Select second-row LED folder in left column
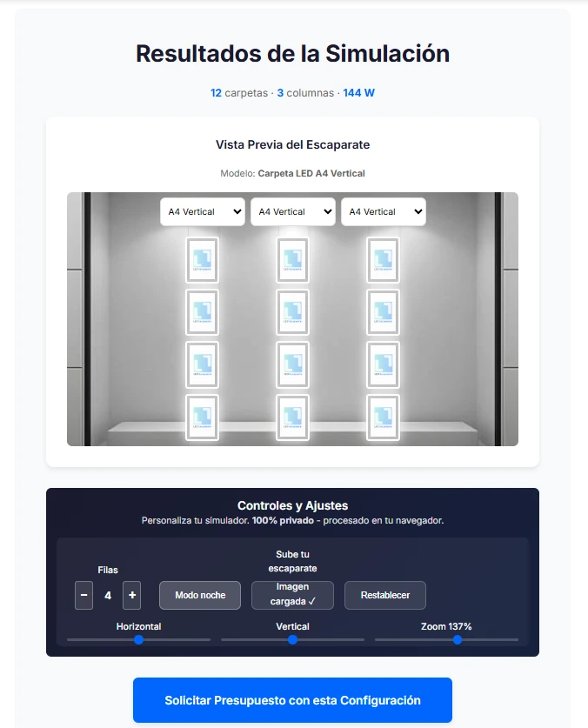588x728 pixels. click(x=202, y=312)
